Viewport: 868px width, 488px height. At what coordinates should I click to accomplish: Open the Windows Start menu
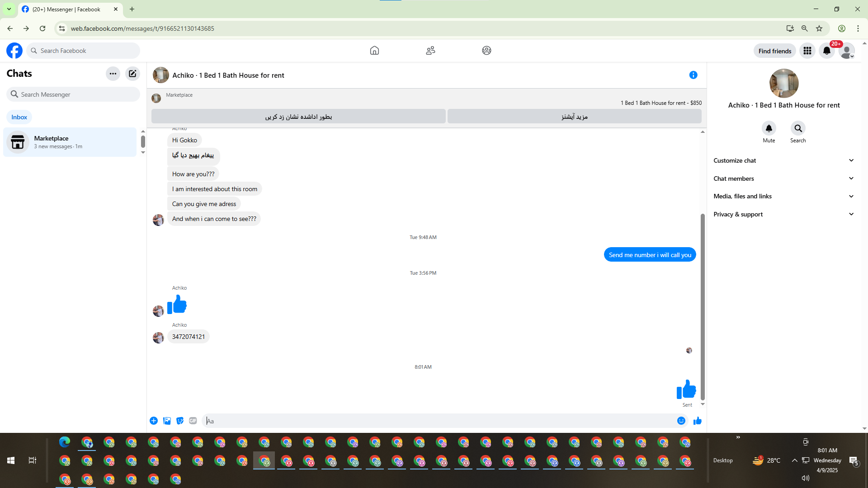point(11,460)
